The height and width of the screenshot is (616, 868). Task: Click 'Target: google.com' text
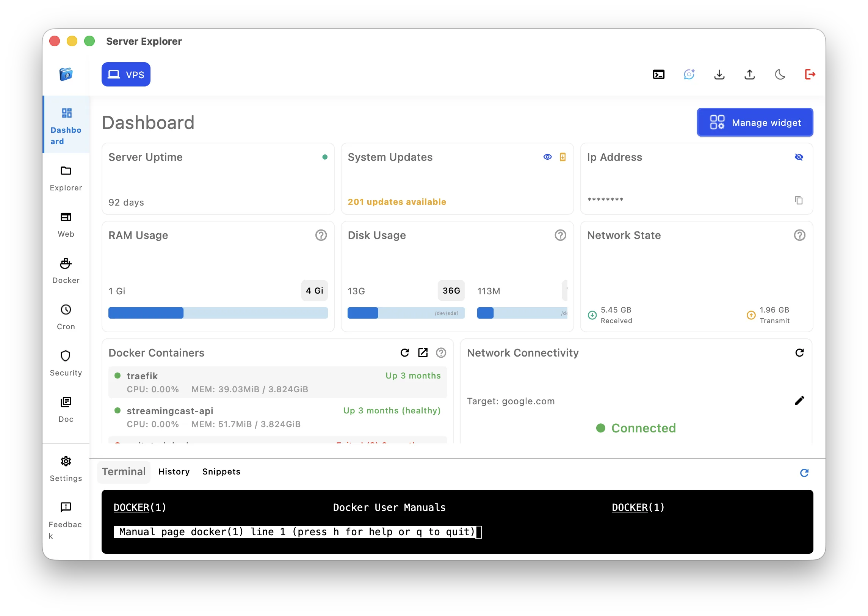point(511,401)
